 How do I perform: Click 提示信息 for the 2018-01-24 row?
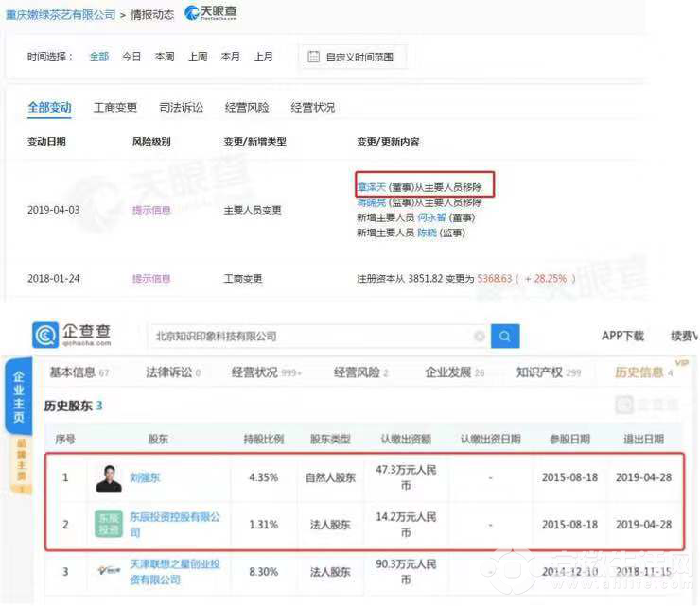(151, 279)
